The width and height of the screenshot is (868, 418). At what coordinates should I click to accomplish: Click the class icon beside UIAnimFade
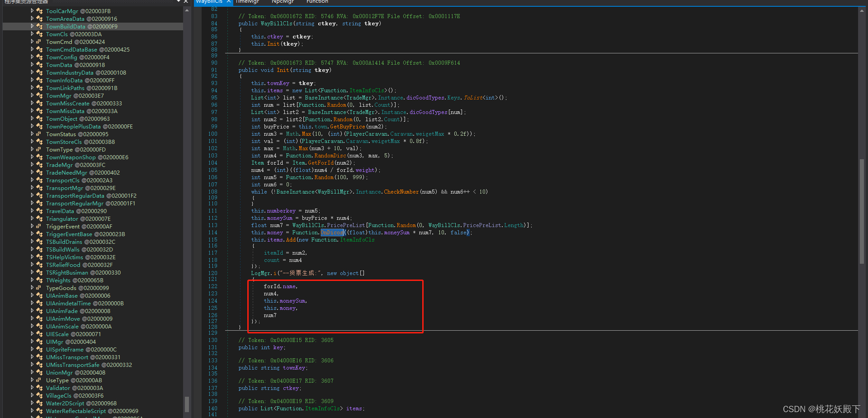tap(39, 311)
